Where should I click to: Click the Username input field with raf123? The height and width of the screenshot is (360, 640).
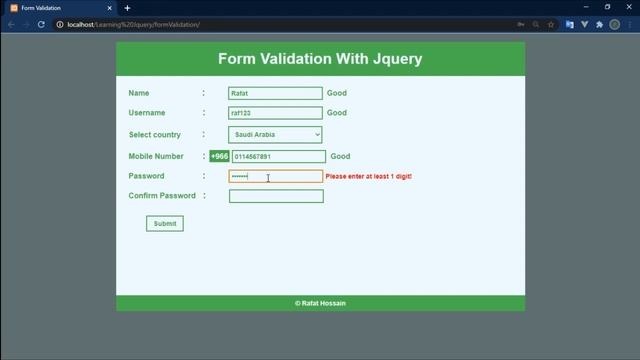(x=275, y=113)
